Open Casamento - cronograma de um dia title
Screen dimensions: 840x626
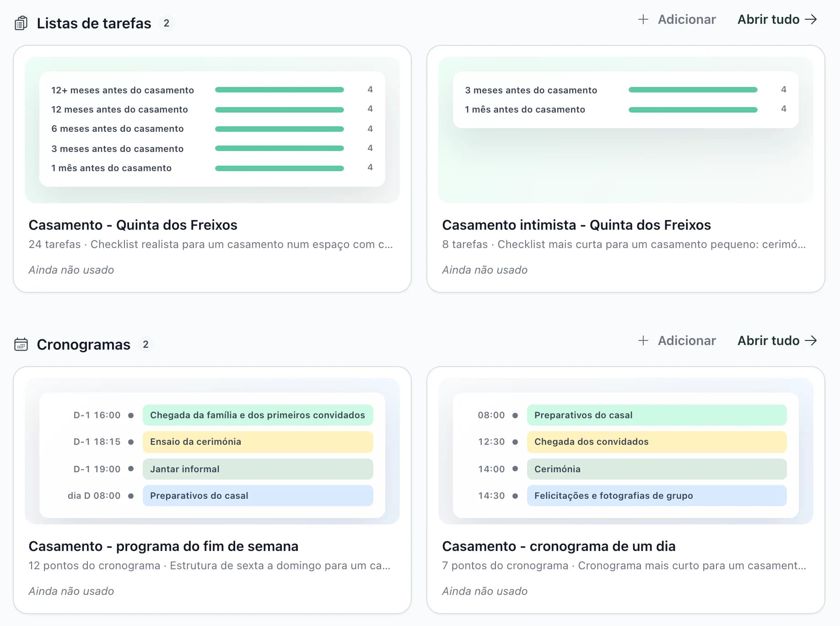point(559,546)
